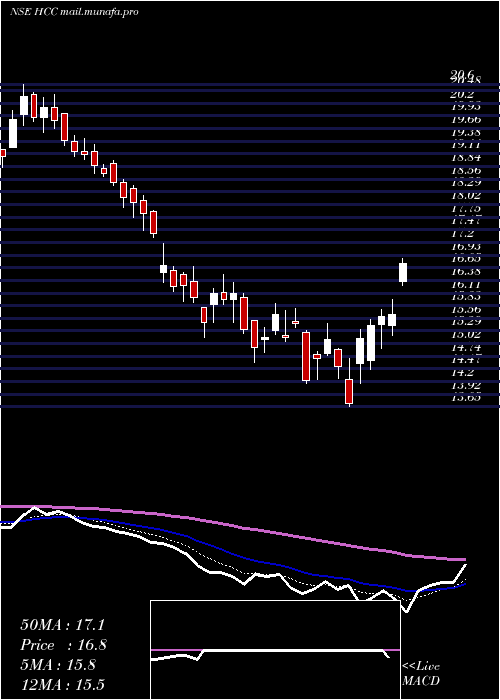Click the lowest red candlestick near 13.65

click(x=349, y=392)
